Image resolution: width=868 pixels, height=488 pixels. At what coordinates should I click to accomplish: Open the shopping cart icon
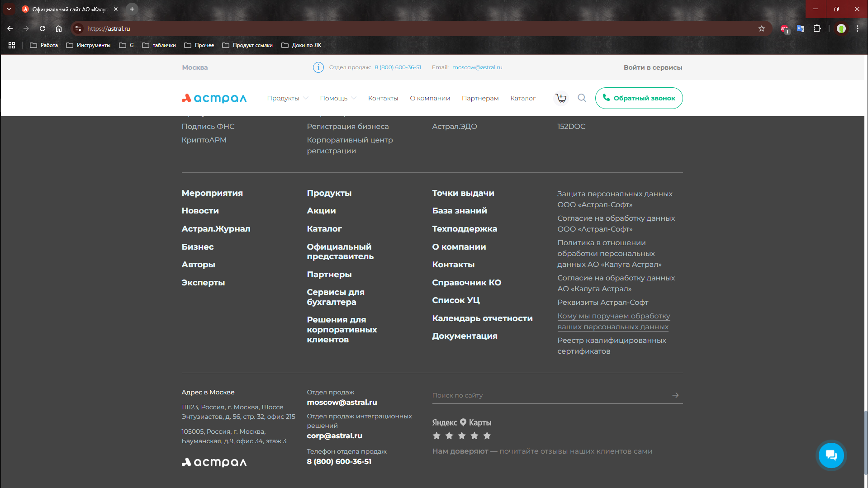tap(561, 98)
